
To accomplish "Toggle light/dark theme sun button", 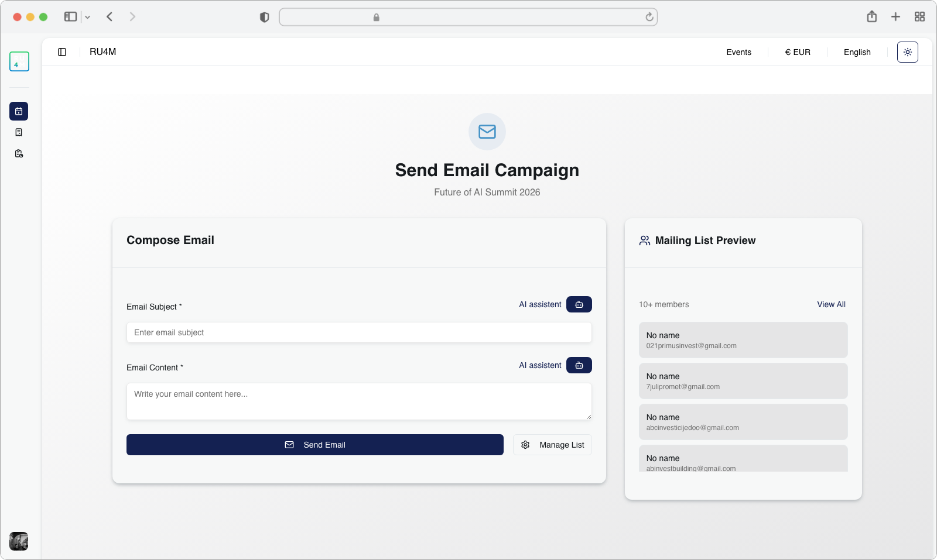I will pyautogui.click(x=907, y=52).
